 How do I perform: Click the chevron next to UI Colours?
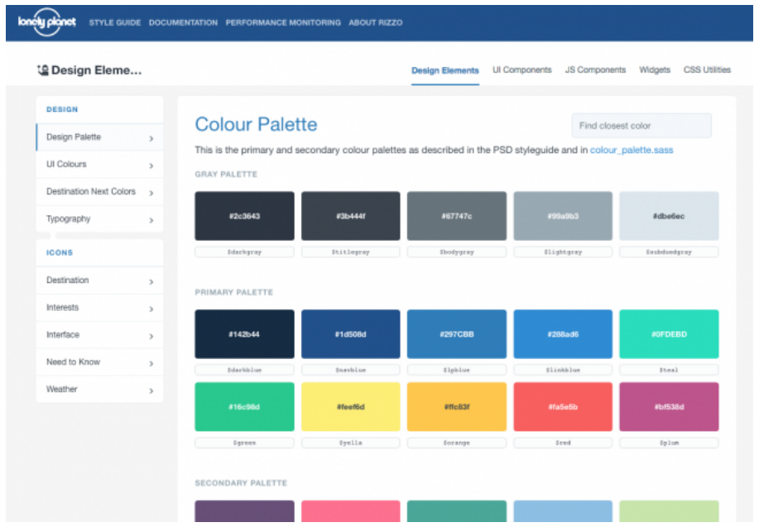pos(151,166)
